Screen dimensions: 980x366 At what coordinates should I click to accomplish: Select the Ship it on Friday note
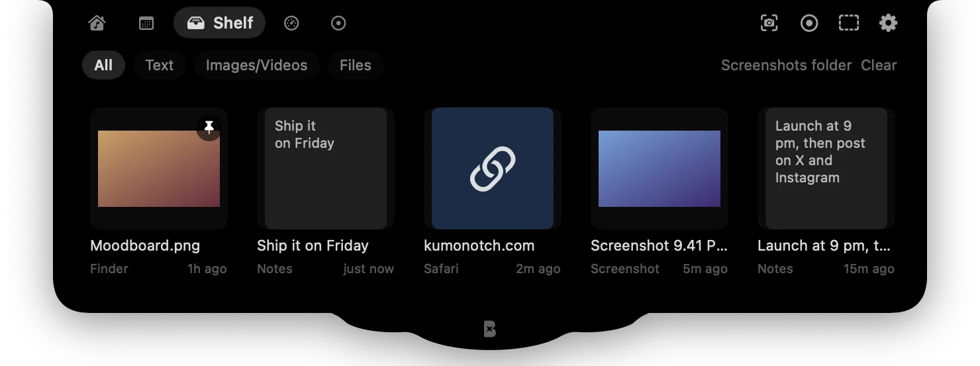click(326, 168)
